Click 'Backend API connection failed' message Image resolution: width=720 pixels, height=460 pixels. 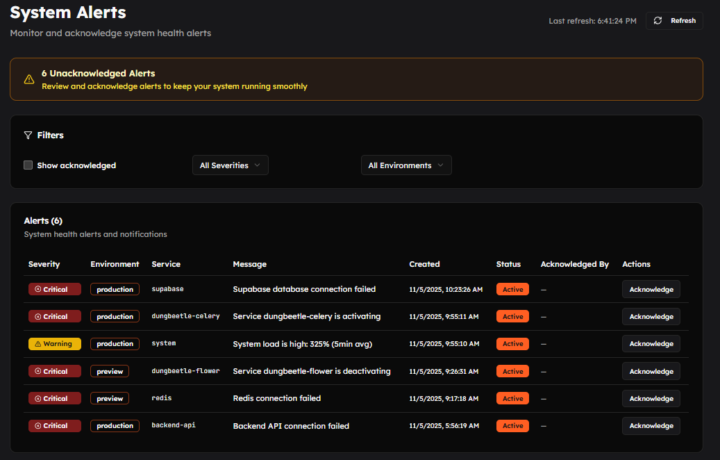pos(291,426)
